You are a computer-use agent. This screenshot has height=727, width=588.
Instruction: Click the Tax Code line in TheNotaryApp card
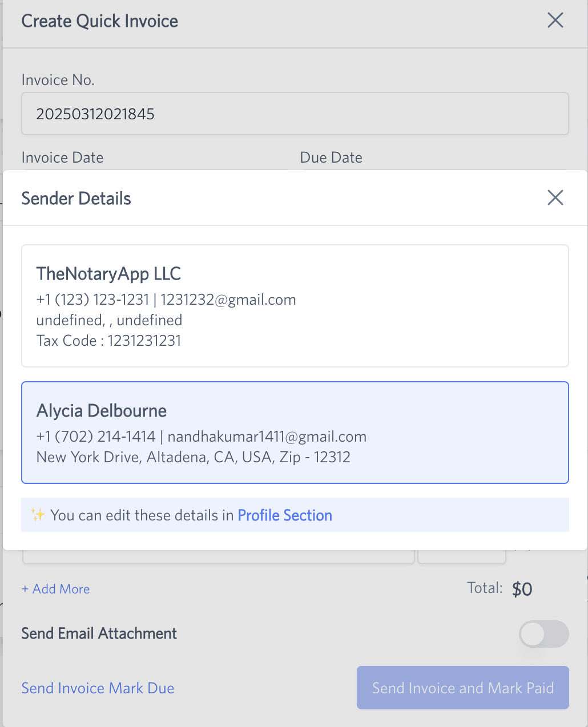pos(108,341)
